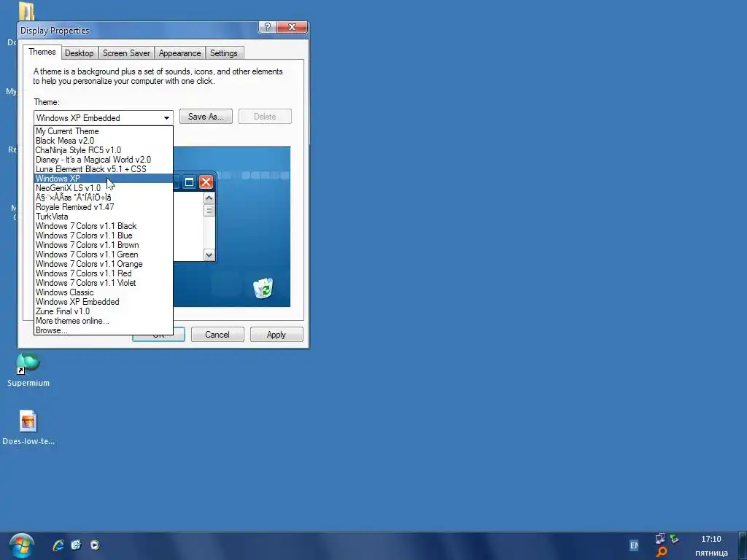Go to the Settings tab
Screen dimensions: 747x560
coord(223,53)
